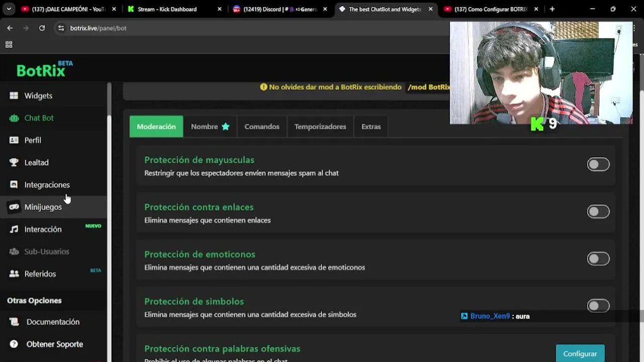Select the Comandos tab
Viewport: 644px width, 362px height.
click(262, 126)
